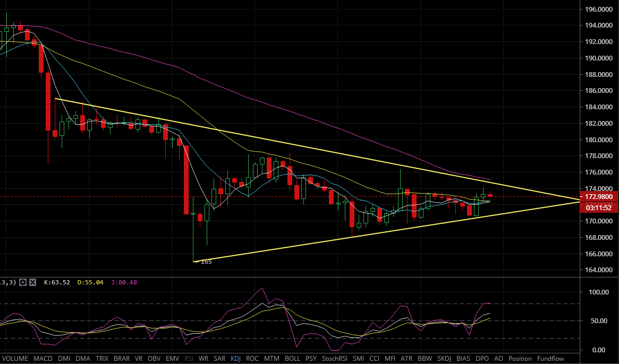Show the BOLL indicator
This screenshot has height=364, width=619.
tap(293, 359)
